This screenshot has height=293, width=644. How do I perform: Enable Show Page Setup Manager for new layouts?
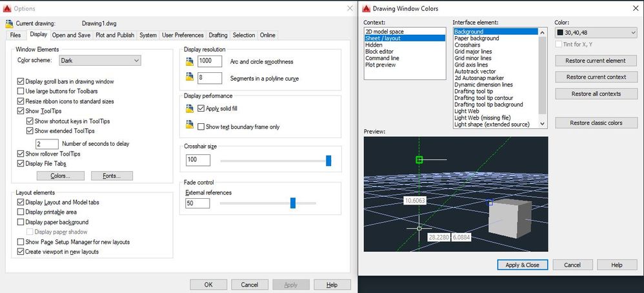click(21, 242)
